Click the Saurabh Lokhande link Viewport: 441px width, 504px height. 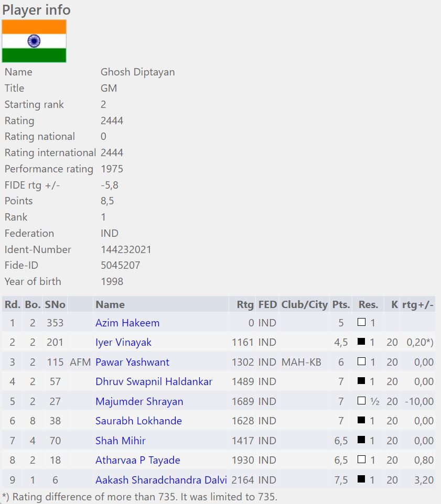click(138, 421)
